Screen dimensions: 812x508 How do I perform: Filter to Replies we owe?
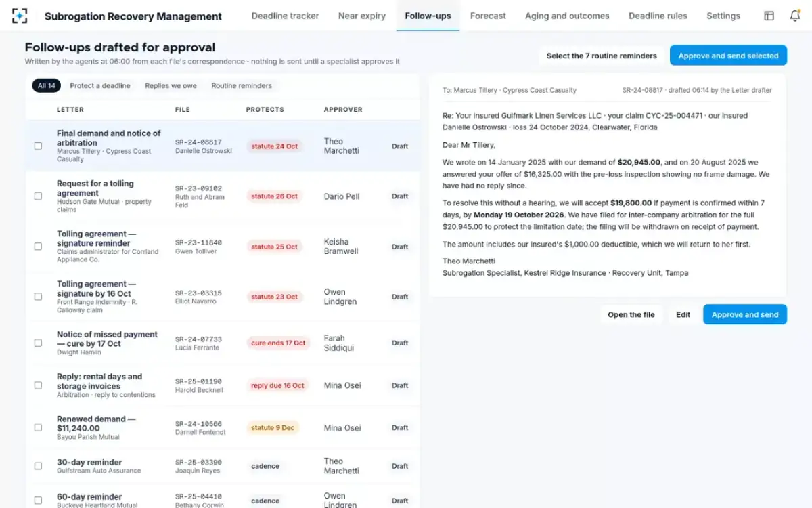(171, 86)
